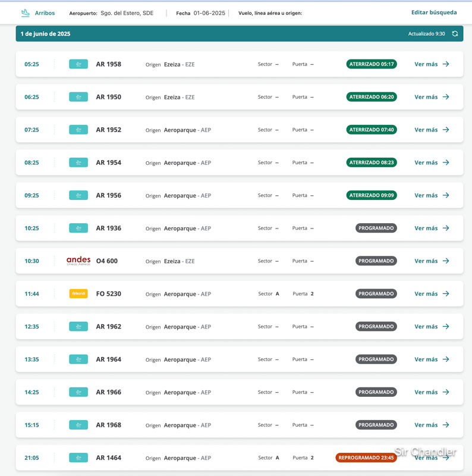Click the airline logo for flight AR 1464

tap(78, 458)
